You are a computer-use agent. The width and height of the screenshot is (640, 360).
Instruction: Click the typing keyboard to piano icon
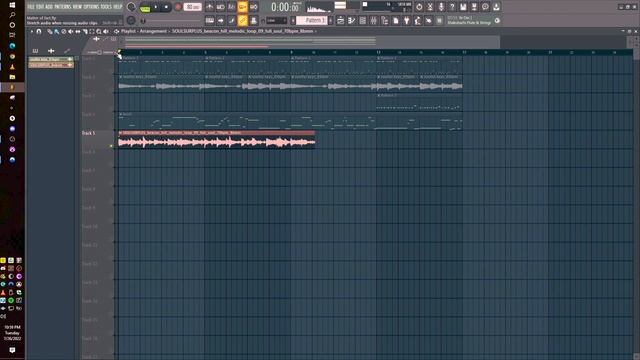click(x=209, y=20)
